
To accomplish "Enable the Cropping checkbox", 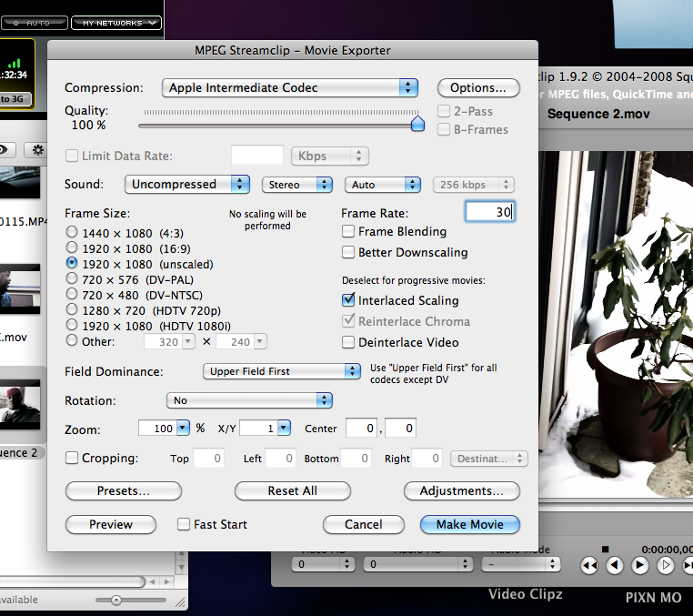I will pos(72,458).
